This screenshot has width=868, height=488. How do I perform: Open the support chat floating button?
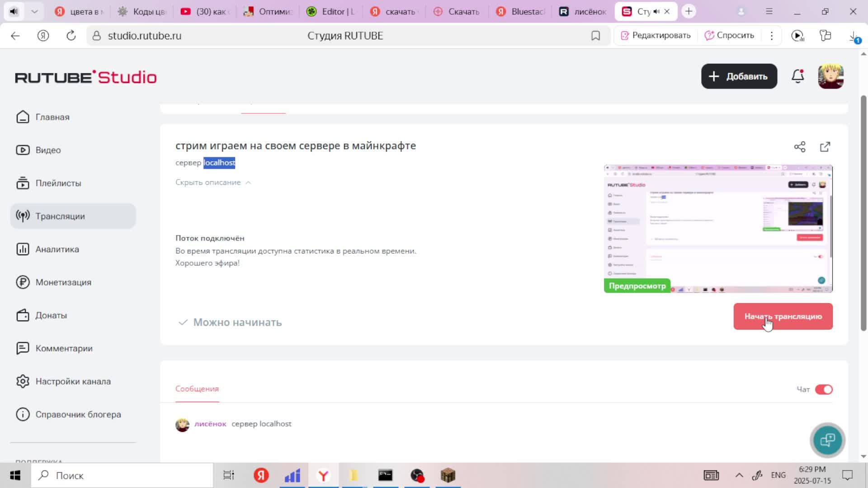point(827,440)
